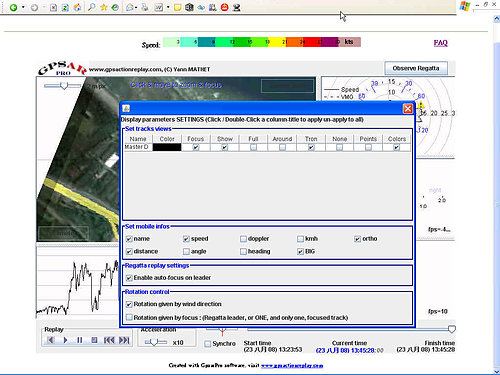Click the browser Stop icon
This screenshot has height=375, width=500.
tap(53, 7)
